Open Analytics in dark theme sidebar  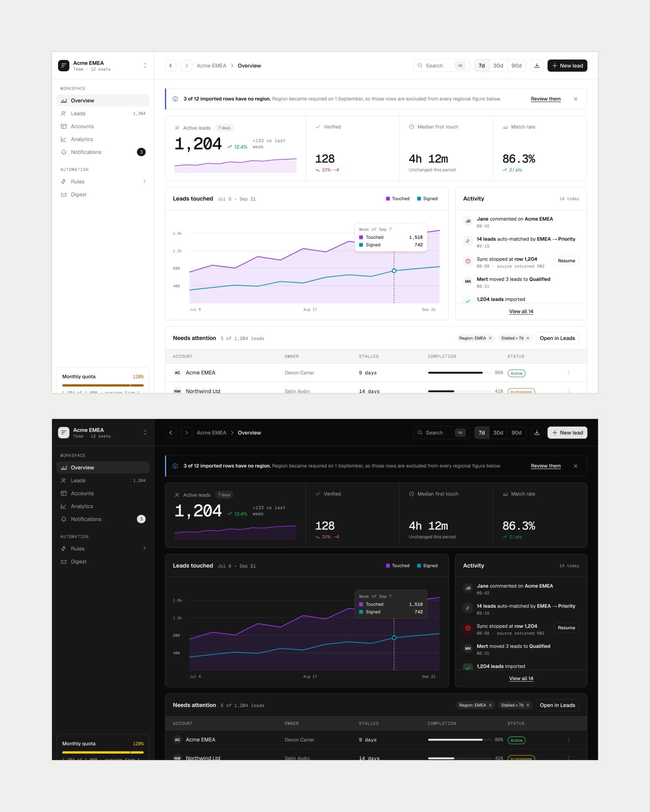(103, 506)
